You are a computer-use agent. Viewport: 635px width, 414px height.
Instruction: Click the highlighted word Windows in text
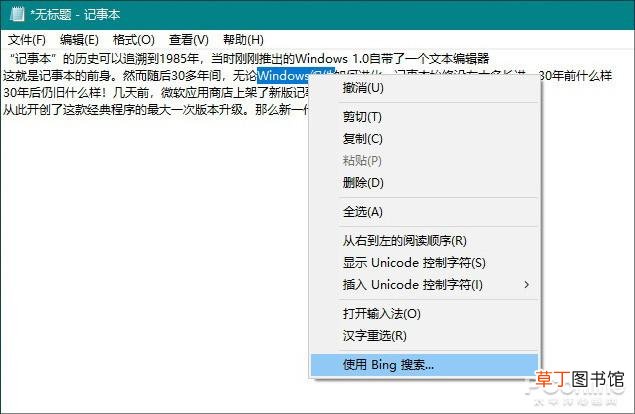pos(283,76)
